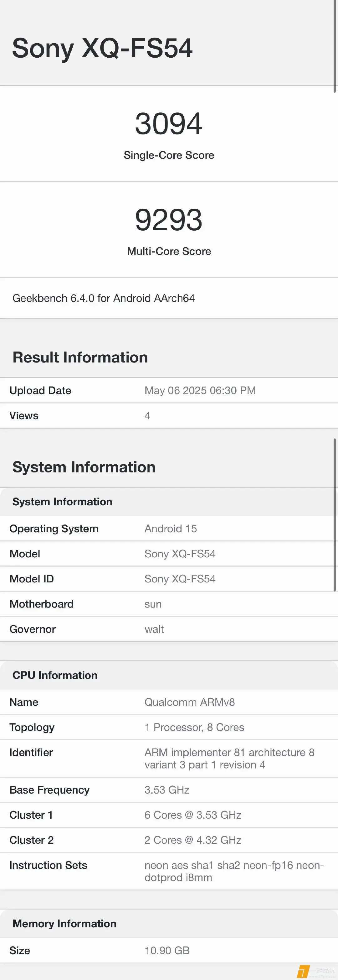Click the scrollbar thumb at page top
338x980 pixels.
(335, 46)
